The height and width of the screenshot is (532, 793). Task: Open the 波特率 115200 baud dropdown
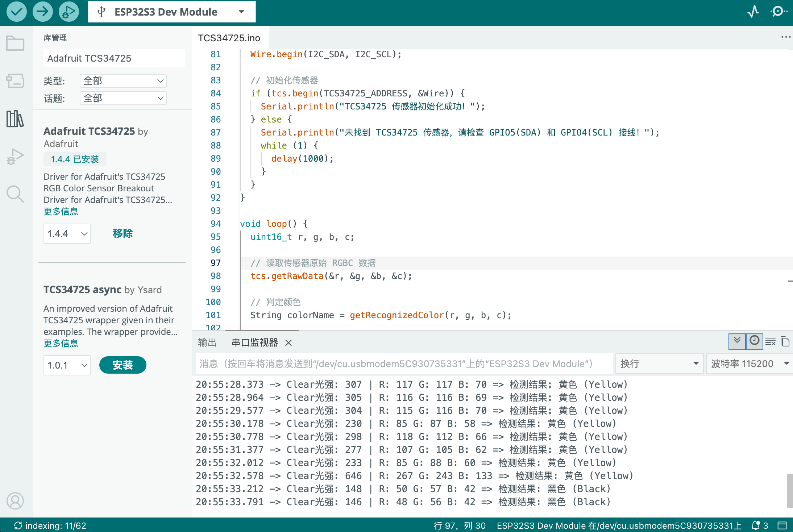(x=750, y=363)
